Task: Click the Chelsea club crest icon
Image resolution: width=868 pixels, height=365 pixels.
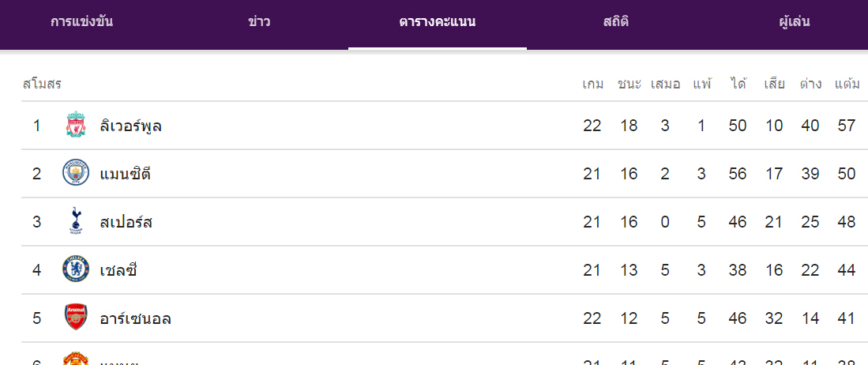Action: tap(76, 270)
